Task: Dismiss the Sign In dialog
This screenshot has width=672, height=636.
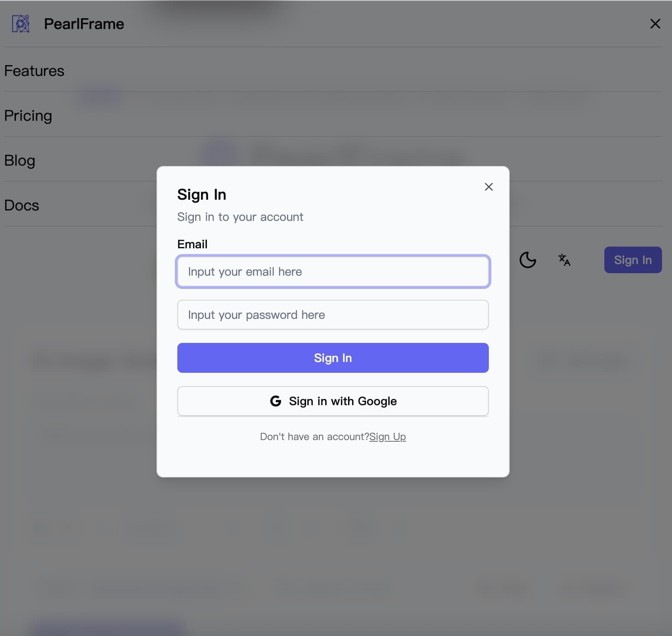Action: coord(488,187)
